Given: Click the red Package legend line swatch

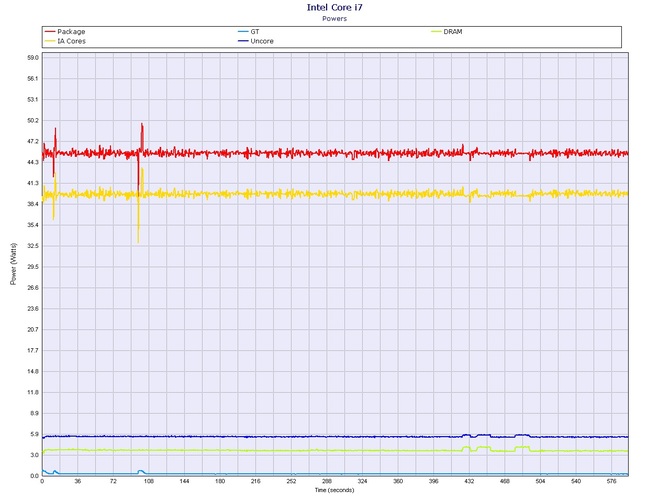Looking at the screenshot, I should click(x=50, y=32).
